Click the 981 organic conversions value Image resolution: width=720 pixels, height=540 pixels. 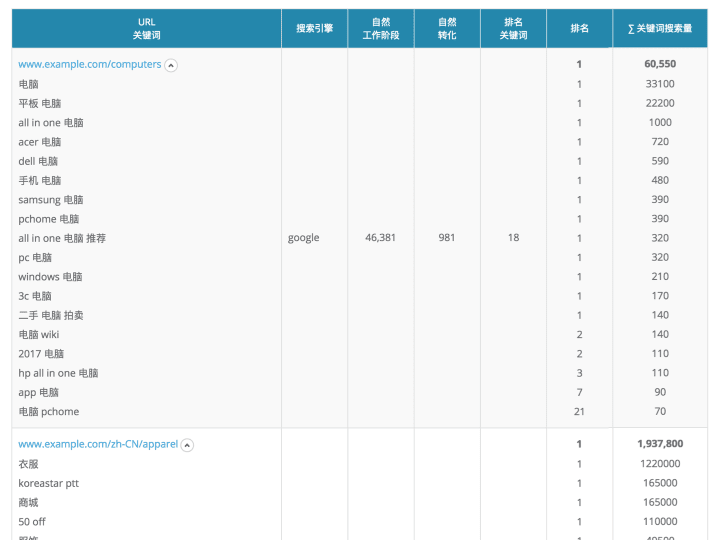[x=447, y=238]
